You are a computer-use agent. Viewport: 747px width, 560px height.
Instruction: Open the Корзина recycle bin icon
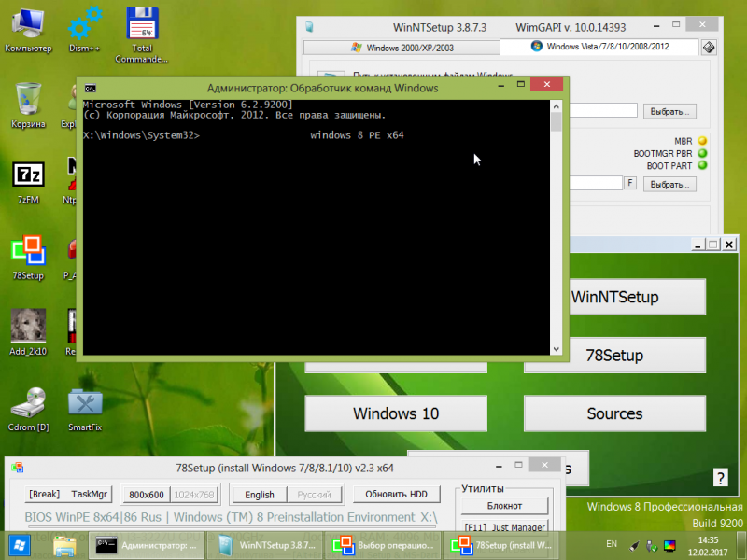28,105
